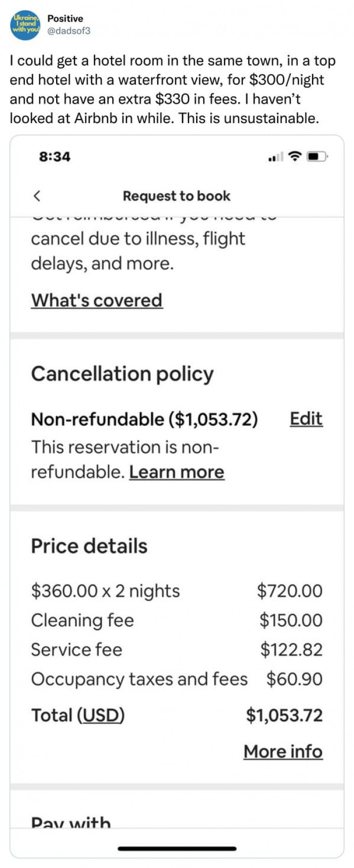
Task: Click the battery indicator icon
Action: point(316,157)
